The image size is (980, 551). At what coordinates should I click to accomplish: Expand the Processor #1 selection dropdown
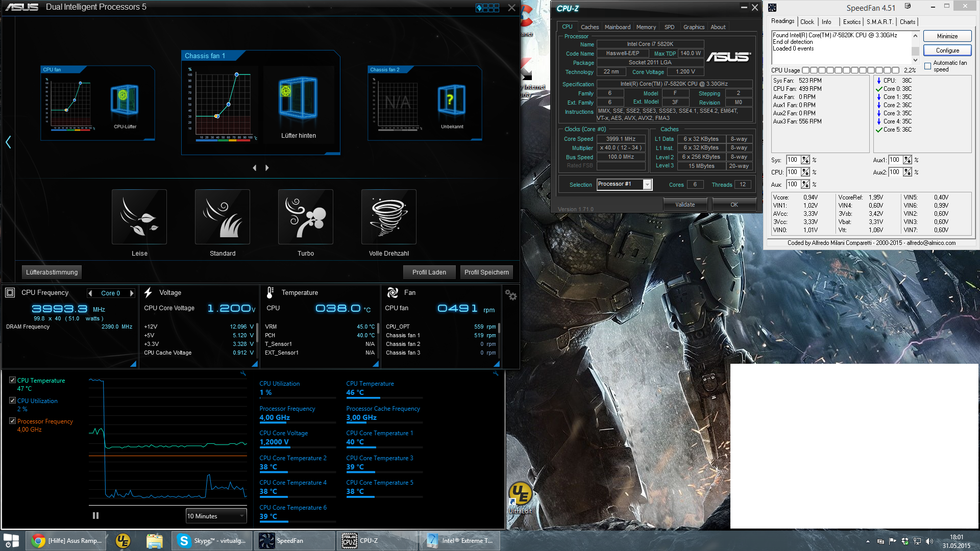pos(647,185)
